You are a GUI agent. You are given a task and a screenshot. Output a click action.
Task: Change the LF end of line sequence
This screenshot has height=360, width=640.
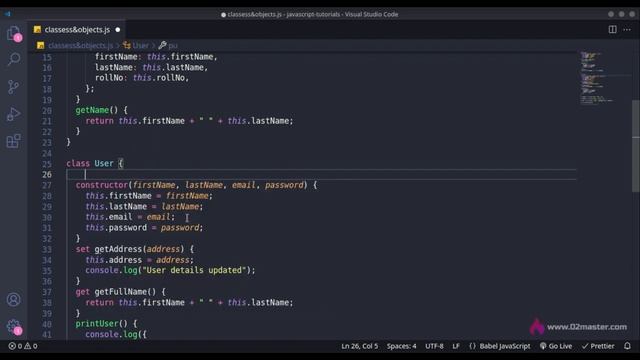point(456,346)
